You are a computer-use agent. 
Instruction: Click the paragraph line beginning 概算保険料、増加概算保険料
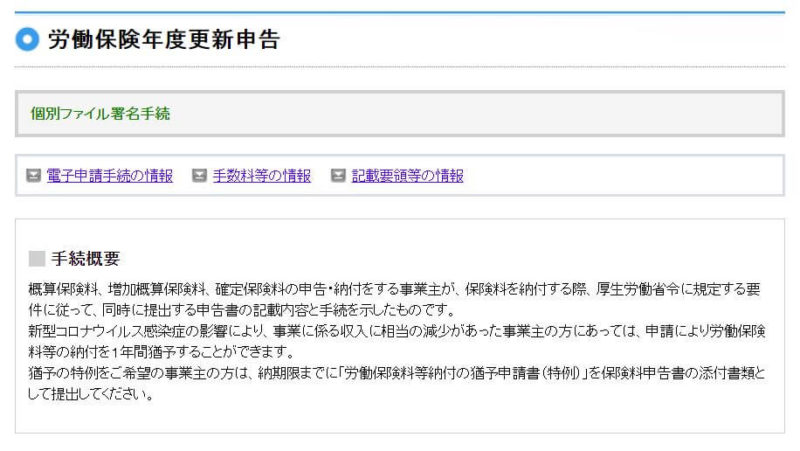click(x=394, y=289)
